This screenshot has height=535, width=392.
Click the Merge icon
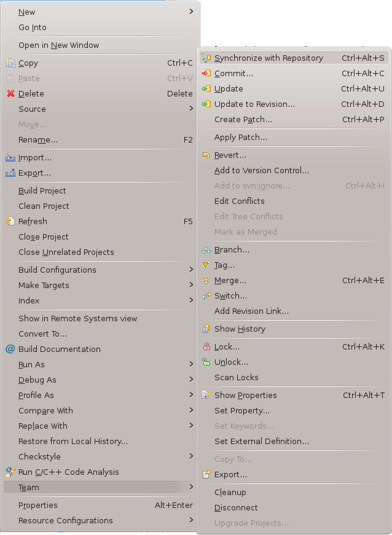206,281
